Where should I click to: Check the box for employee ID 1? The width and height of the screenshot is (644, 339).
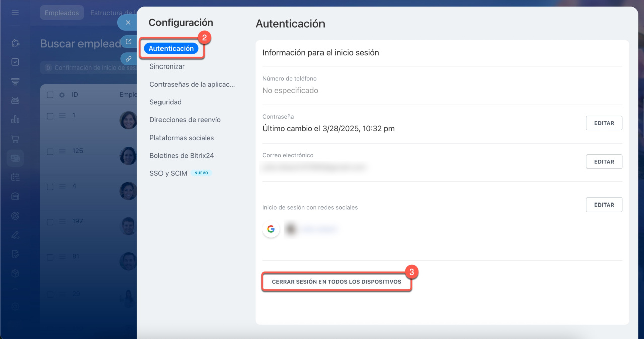50,116
